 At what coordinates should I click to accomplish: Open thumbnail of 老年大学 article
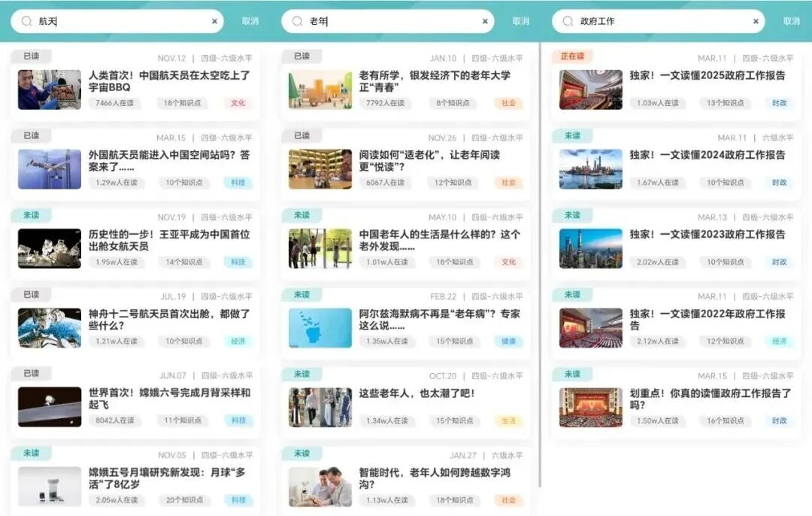coord(320,90)
